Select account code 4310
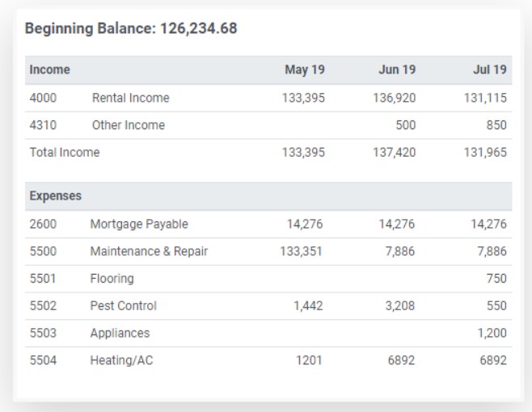The height and width of the screenshot is (412, 532). 43,125
